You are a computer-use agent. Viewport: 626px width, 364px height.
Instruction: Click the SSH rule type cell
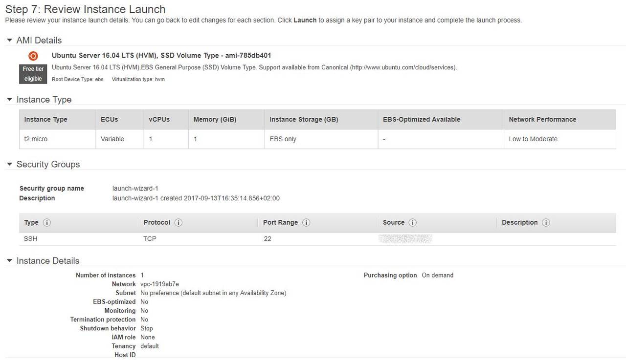tap(31, 238)
